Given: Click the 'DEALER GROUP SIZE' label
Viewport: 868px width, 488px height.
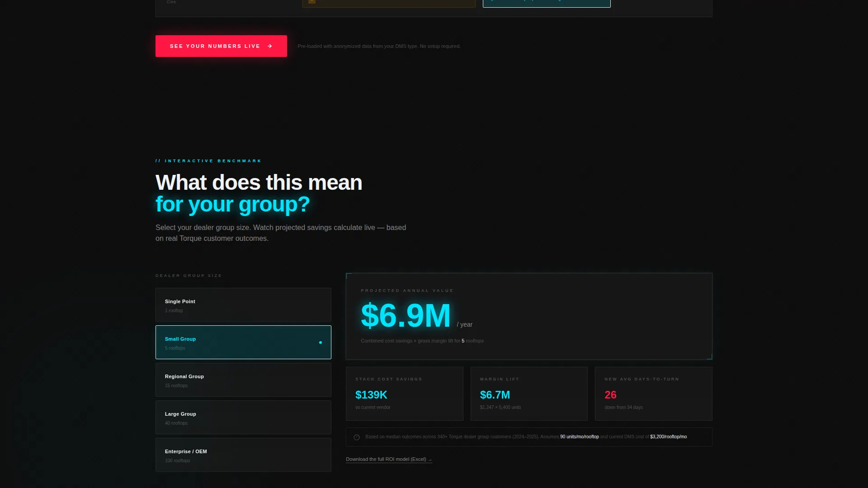Looking at the screenshot, I should click(x=189, y=276).
